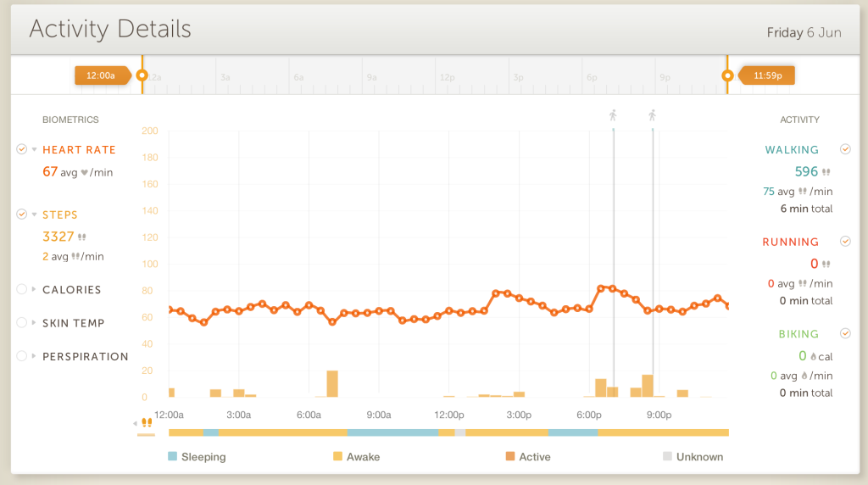
Task: Uncheck the Steps biometric
Action: point(21,215)
